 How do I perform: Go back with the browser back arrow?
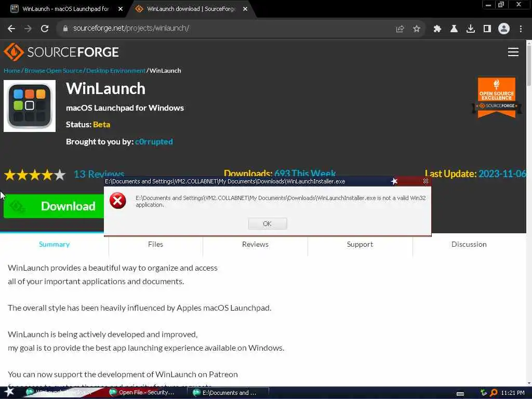[11, 29]
